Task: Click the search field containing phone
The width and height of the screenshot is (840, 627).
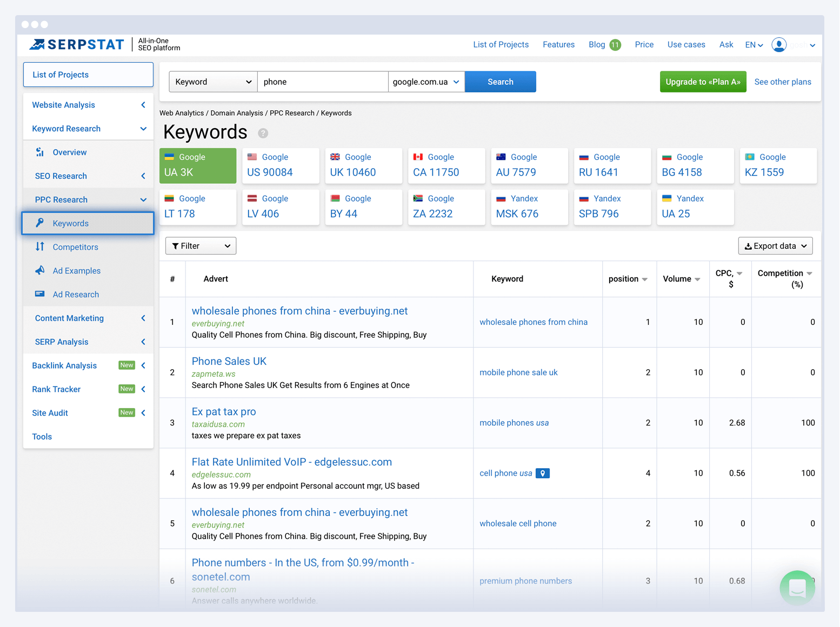Action: pos(322,82)
